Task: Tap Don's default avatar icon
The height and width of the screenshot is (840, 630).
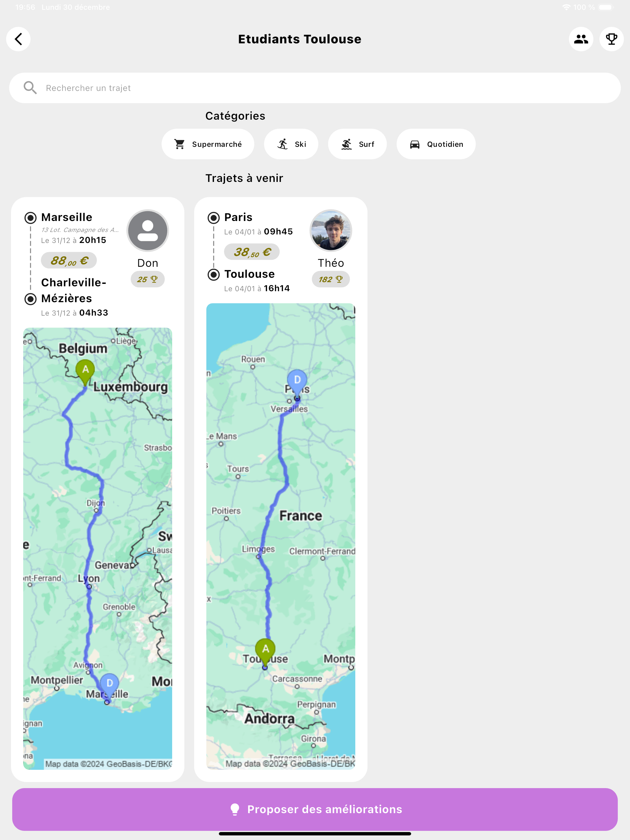Action: pyautogui.click(x=147, y=230)
